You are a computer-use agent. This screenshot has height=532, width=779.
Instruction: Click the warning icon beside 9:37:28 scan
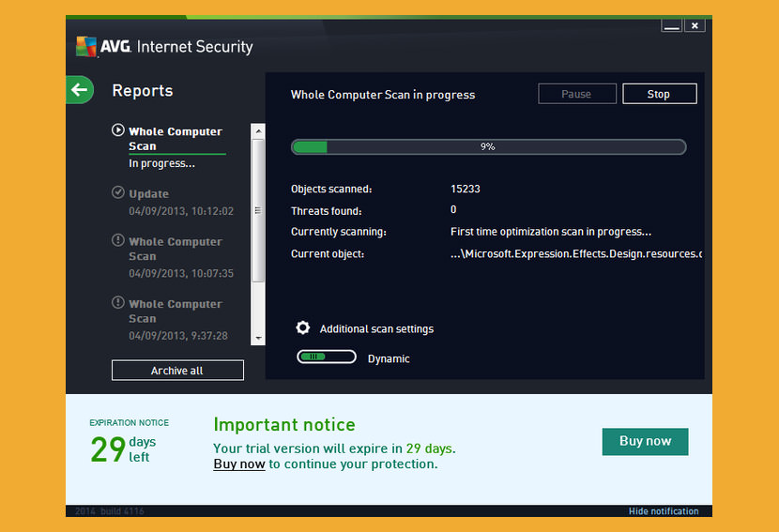tap(117, 302)
